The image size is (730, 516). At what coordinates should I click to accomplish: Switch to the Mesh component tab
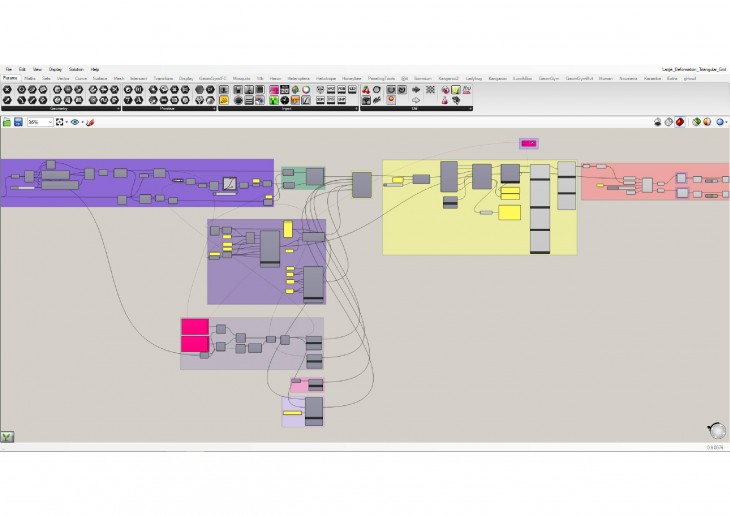coord(118,77)
